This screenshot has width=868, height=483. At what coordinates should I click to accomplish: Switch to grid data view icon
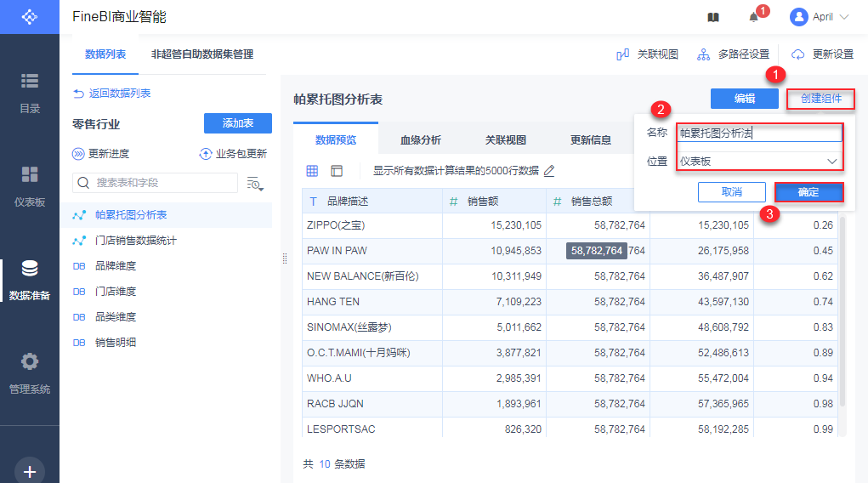(312, 171)
